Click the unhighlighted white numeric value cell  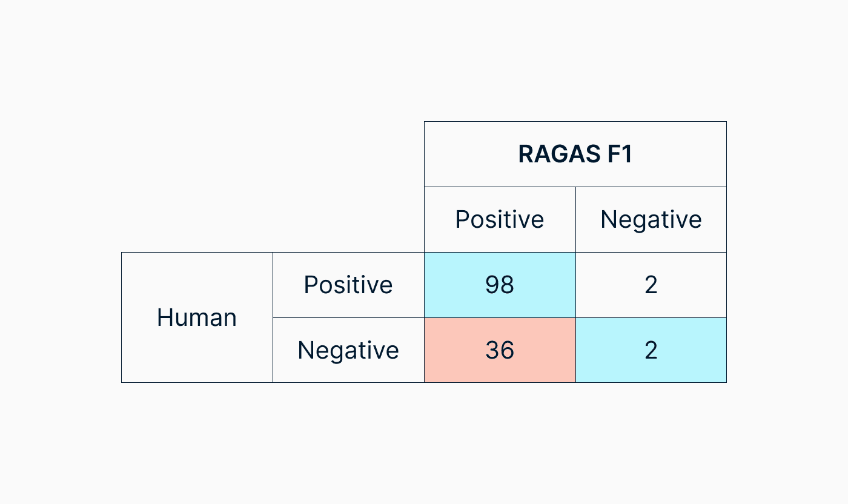[651, 285]
